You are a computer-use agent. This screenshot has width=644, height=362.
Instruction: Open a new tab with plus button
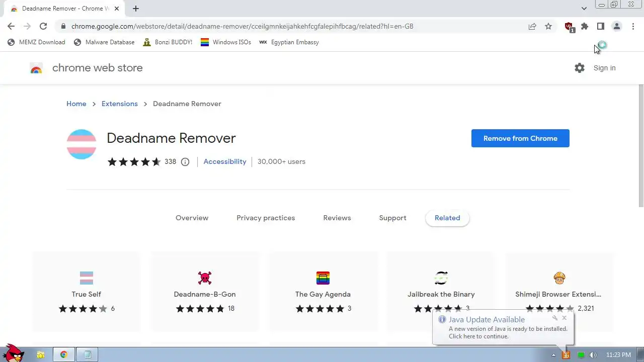point(136,8)
